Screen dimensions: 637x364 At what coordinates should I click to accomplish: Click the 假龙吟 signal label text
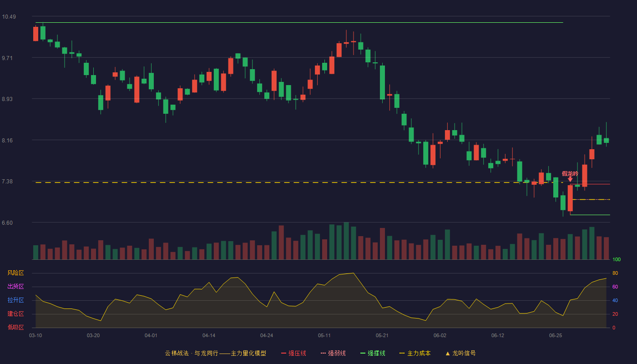pos(570,173)
